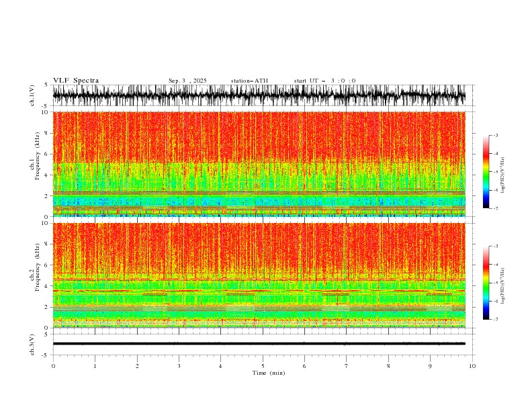
Task: Click the "-7" label on ch.2 colorbar
Action: 495,319
